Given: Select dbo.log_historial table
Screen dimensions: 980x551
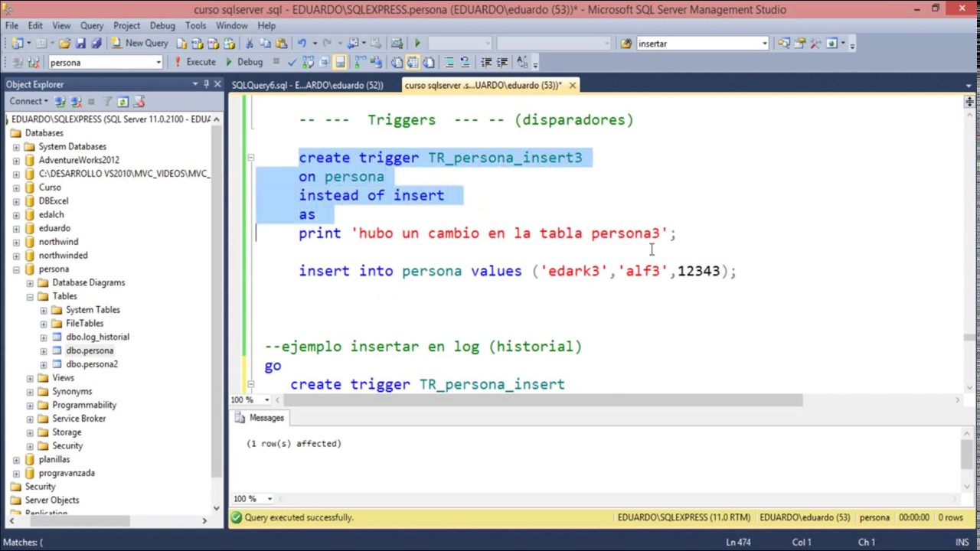Looking at the screenshot, I should pos(97,337).
